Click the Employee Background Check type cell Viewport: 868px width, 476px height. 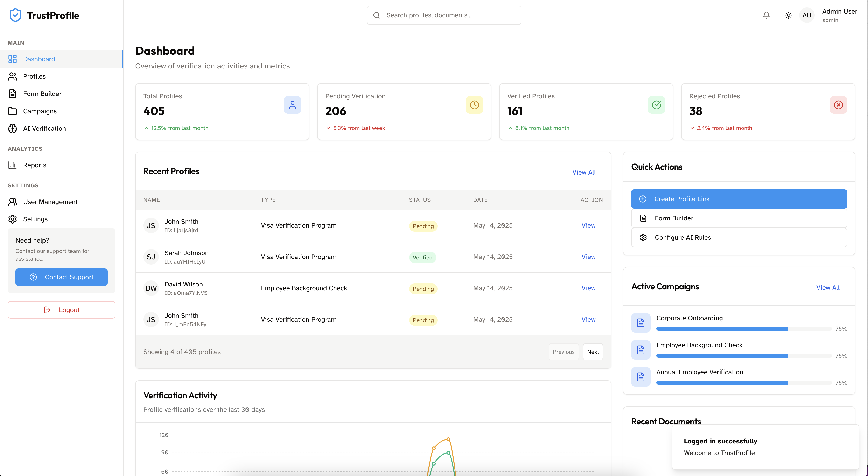[x=304, y=288]
